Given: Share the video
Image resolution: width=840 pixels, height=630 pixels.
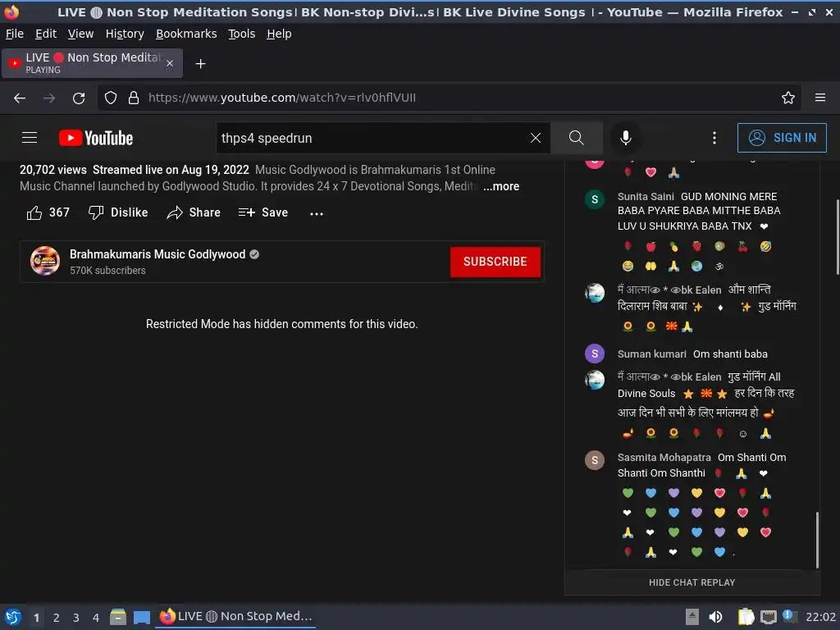Looking at the screenshot, I should (x=194, y=212).
